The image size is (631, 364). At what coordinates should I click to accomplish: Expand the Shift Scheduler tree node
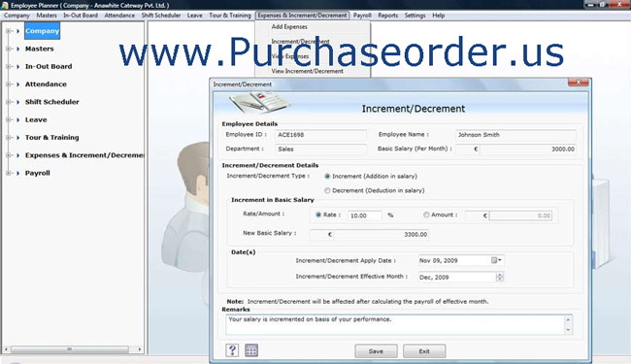(x=8, y=102)
